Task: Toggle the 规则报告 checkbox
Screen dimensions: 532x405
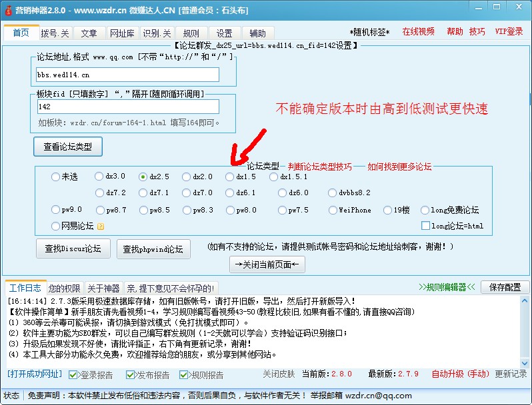Action: pyautogui.click(x=183, y=375)
